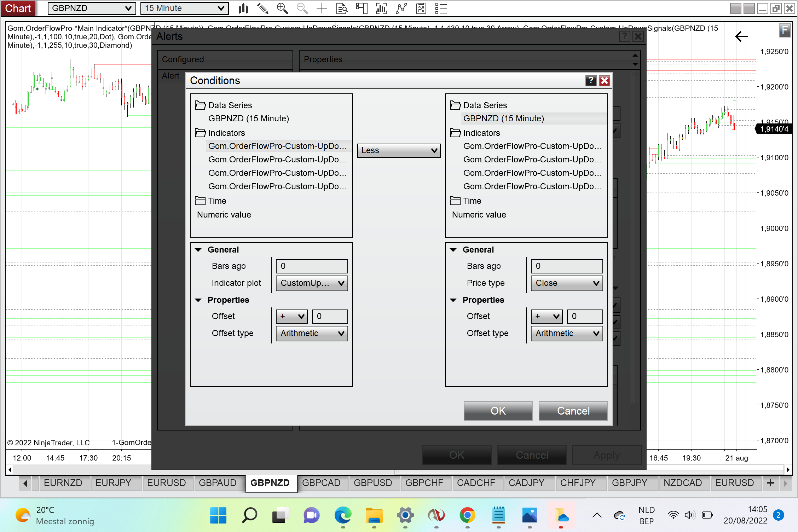798x532 pixels.
Task: Click OK in the Conditions dialog
Action: point(498,411)
